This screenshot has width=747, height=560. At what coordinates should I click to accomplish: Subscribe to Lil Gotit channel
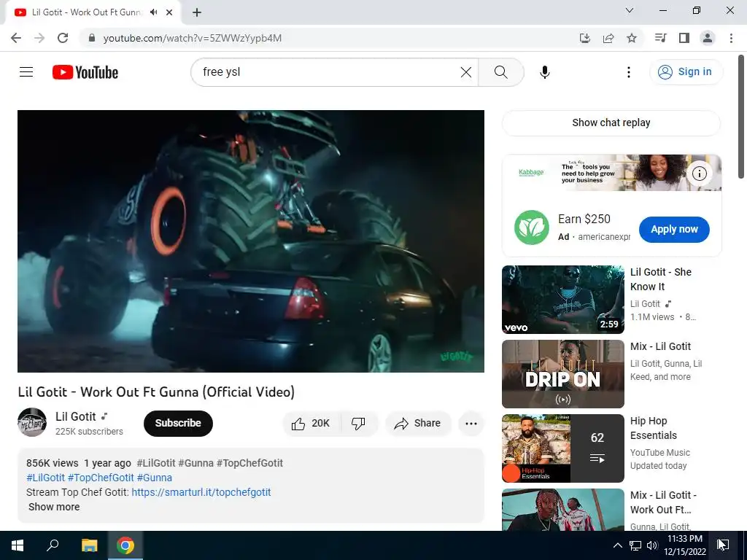178,424
